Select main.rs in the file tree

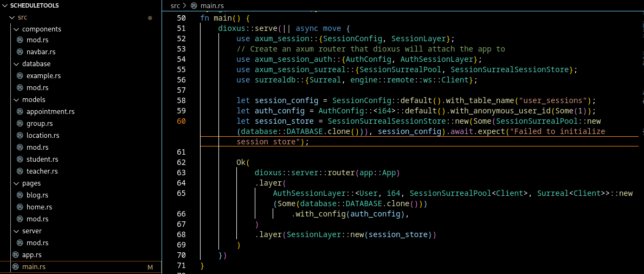click(34, 267)
